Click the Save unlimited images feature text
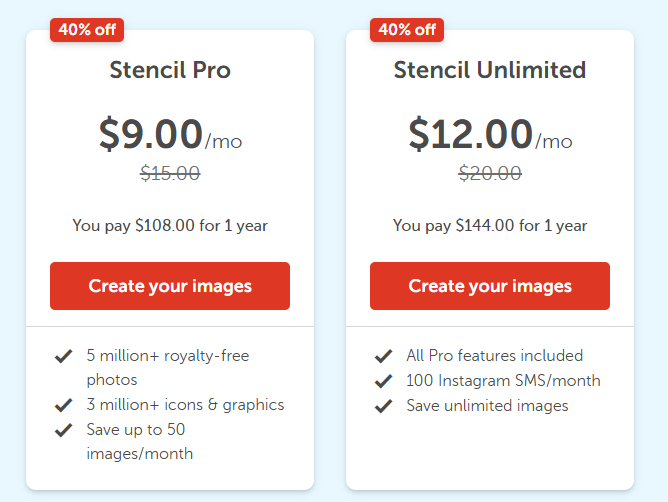668x502 pixels. [x=487, y=406]
